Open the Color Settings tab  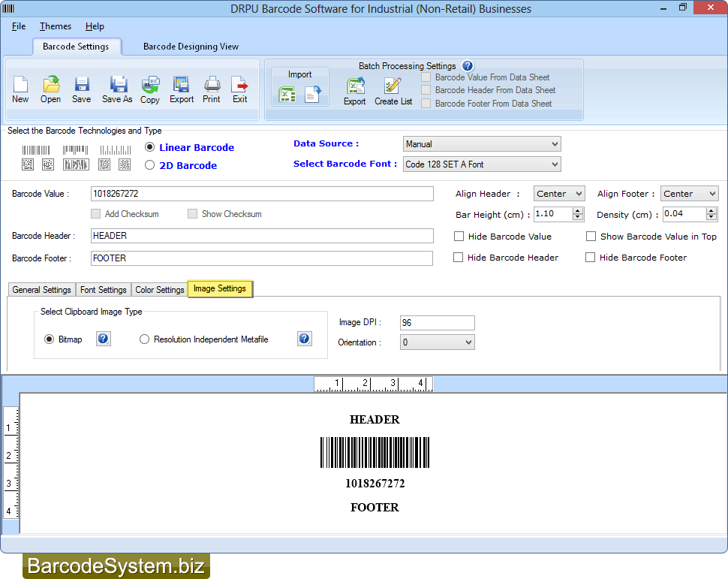point(160,290)
